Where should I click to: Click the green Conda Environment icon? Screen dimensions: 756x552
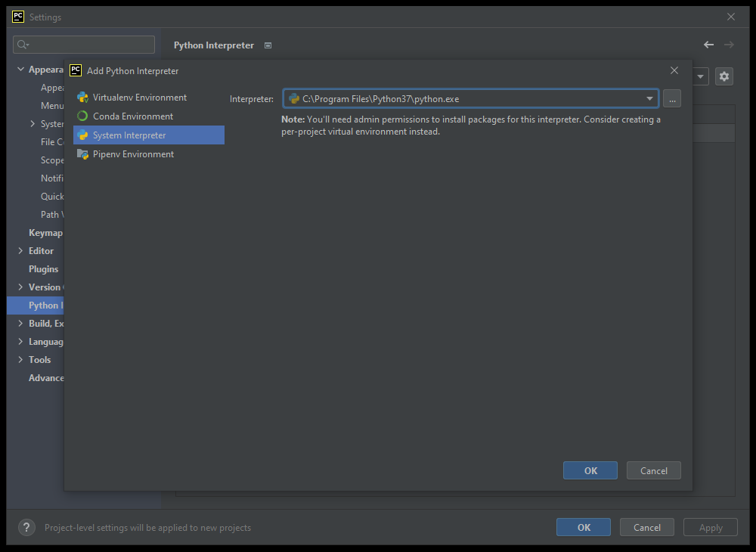pos(82,116)
